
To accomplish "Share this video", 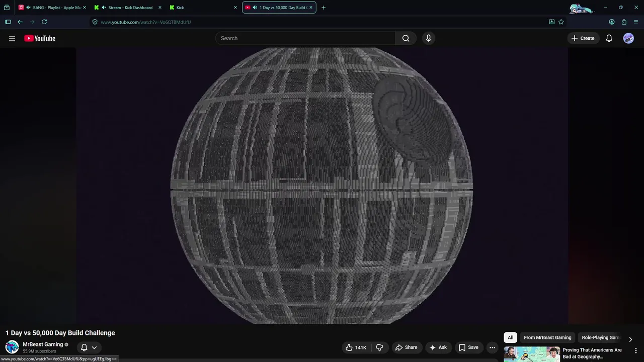I will pyautogui.click(x=407, y=347).
